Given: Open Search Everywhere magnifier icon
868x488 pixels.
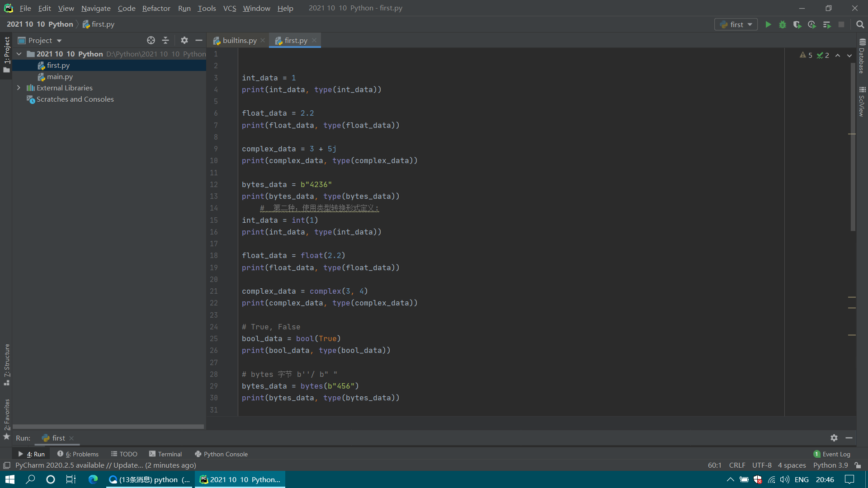Looking at the screenshot, I should (860, 24).
